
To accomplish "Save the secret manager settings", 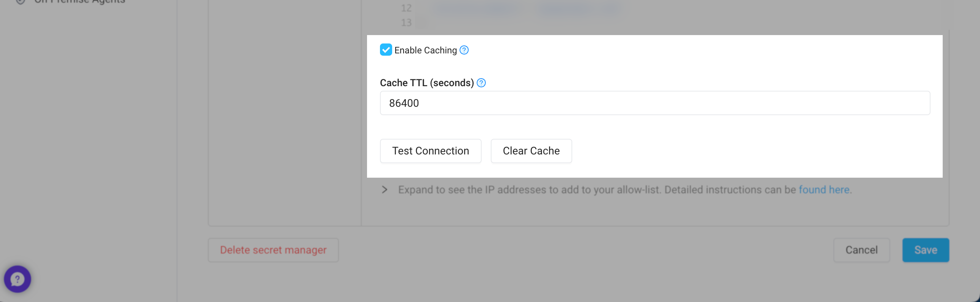I will point(926,250).
